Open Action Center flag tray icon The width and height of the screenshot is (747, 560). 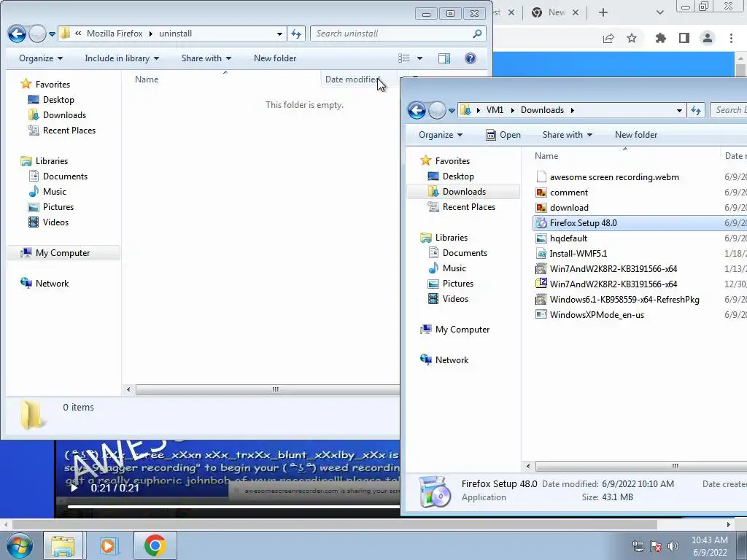pos(656,546)
